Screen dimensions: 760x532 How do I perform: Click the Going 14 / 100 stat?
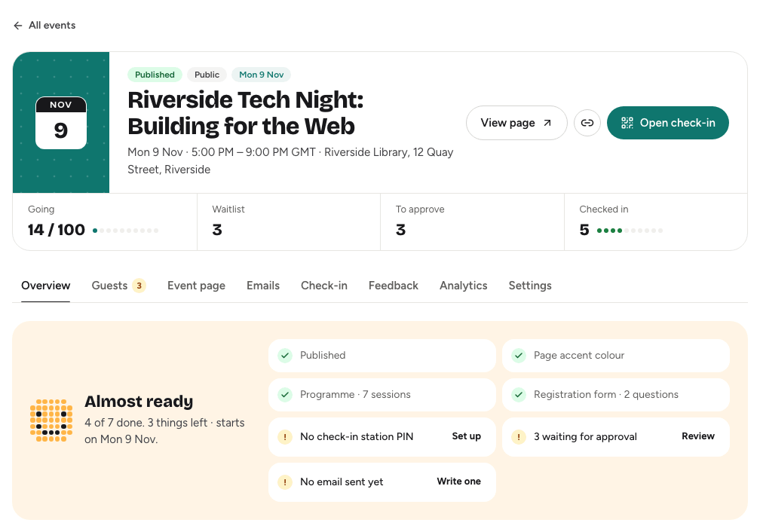point(105,222)
